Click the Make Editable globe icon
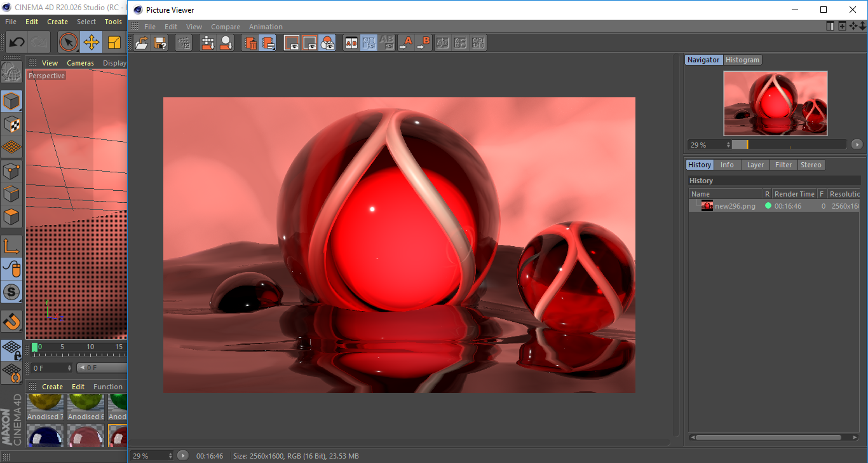The image size is (868, 463). 11,72
